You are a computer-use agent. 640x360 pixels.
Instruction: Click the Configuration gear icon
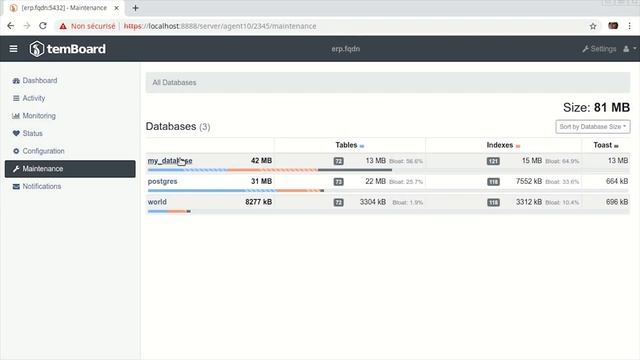pyautogui.click(x=16, y=151)
